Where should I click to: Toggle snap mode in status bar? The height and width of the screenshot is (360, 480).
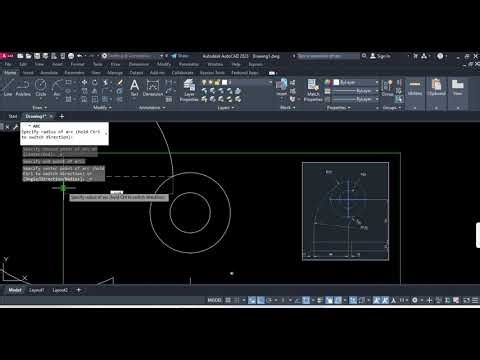click(x=236, y=300)
